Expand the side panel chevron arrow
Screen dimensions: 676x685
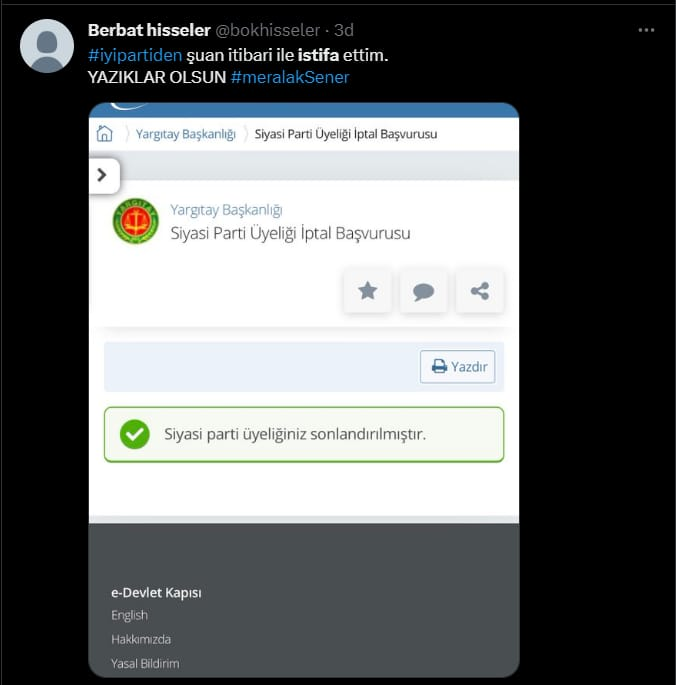[103, 175]
